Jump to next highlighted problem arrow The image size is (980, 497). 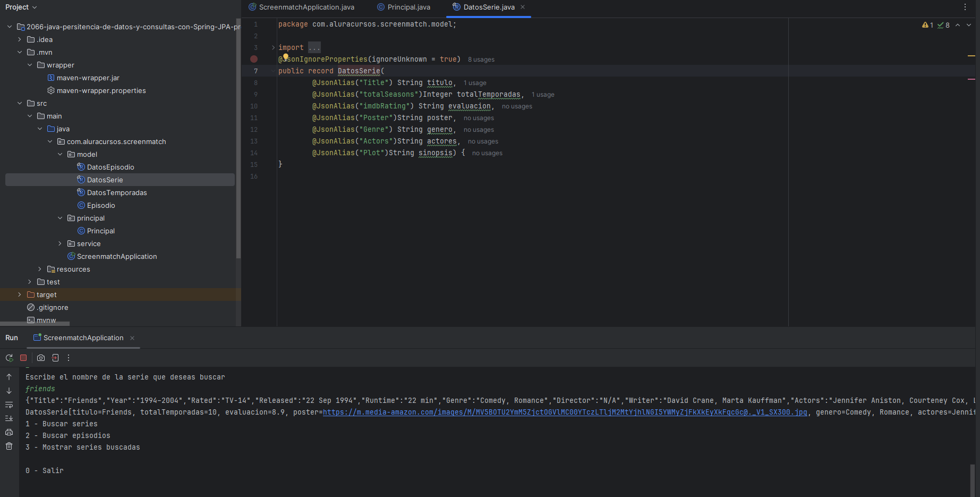(969, 25)
